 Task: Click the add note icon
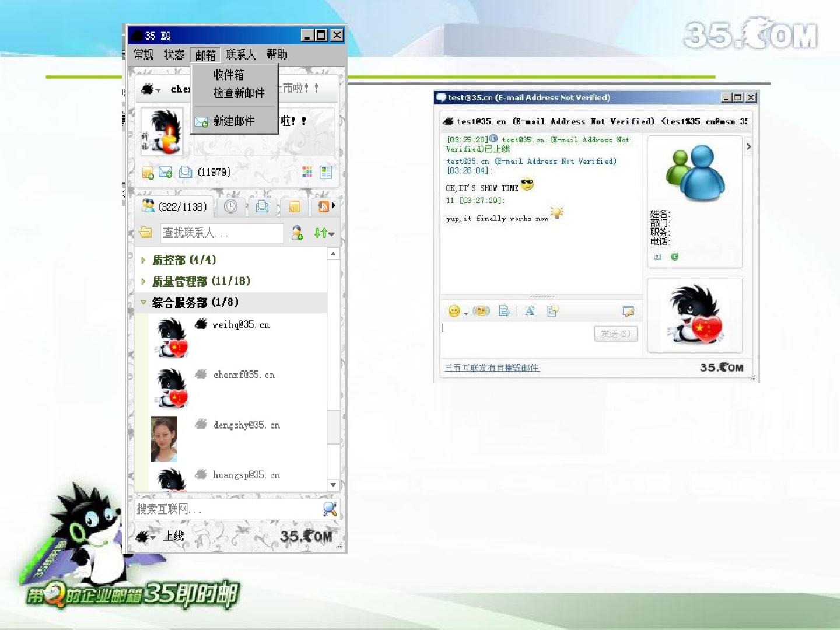[x=148, y=172]
